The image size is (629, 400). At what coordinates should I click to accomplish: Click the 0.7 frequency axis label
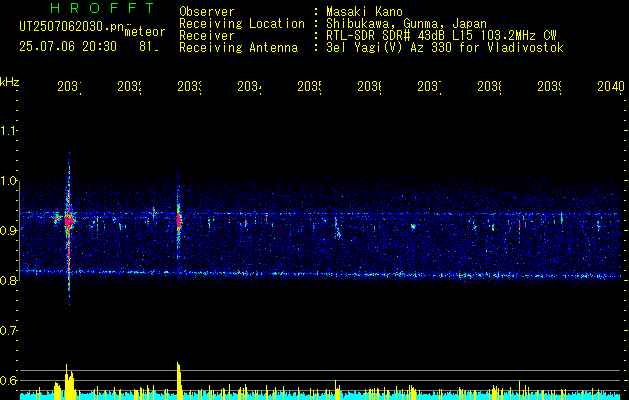[x=8, y=331]
